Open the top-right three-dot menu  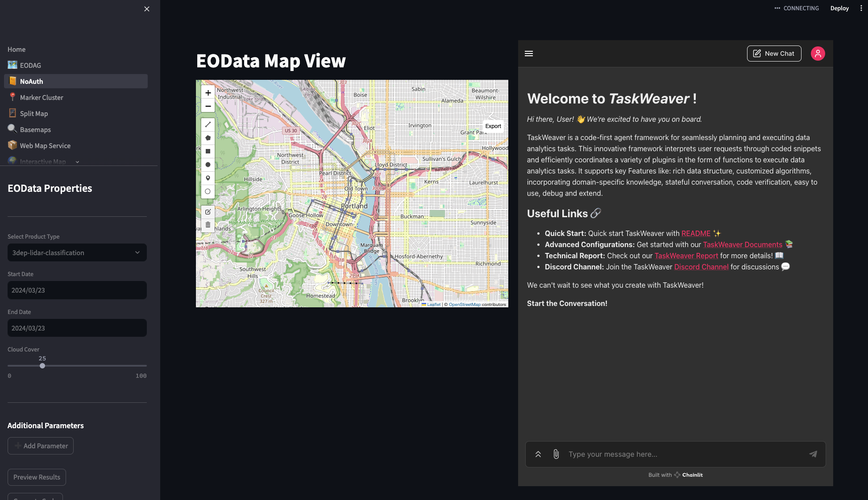(x=861, y=8)
